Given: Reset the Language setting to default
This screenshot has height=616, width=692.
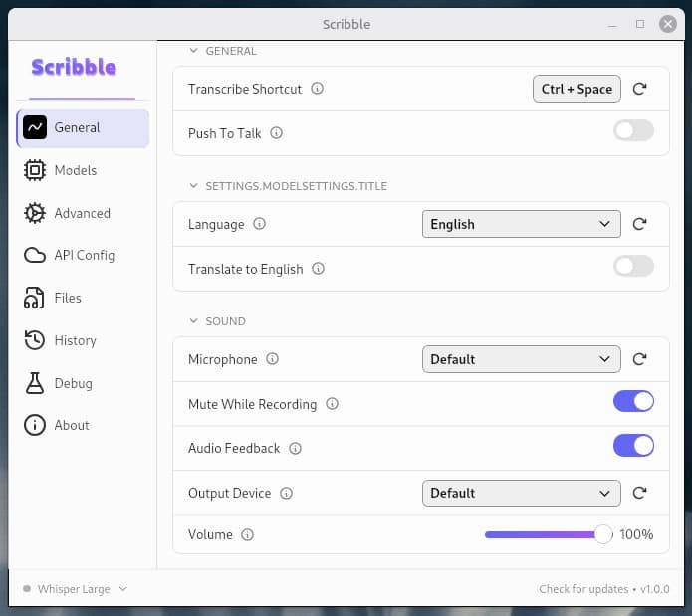Looking at the screenshot, I should [640, 224].
